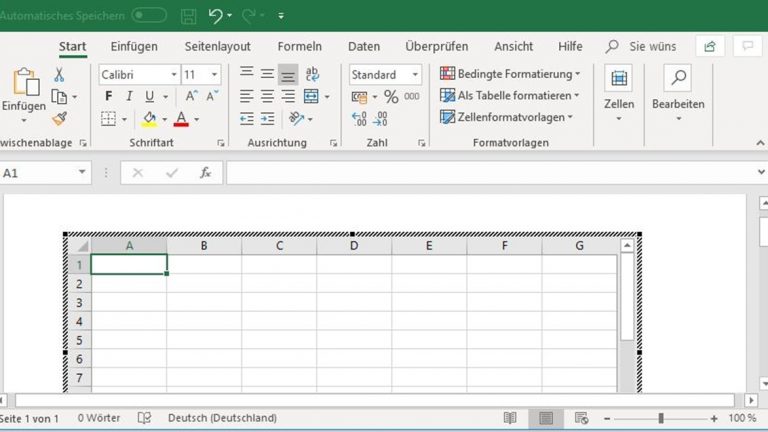Viewport: 768px width, 432px height.
Task: Click the Zellen button
Action: point(619,96)
